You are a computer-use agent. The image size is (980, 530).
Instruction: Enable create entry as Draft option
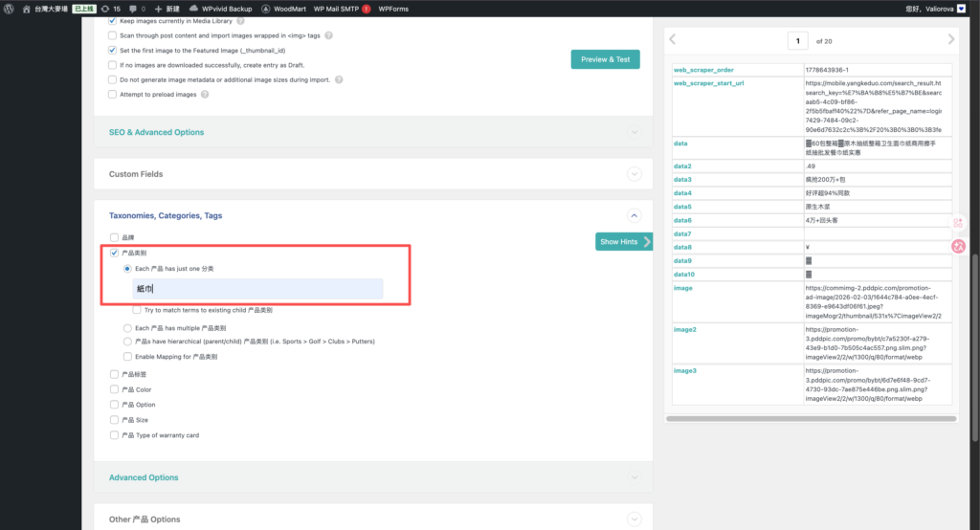(x=113, y=65)
